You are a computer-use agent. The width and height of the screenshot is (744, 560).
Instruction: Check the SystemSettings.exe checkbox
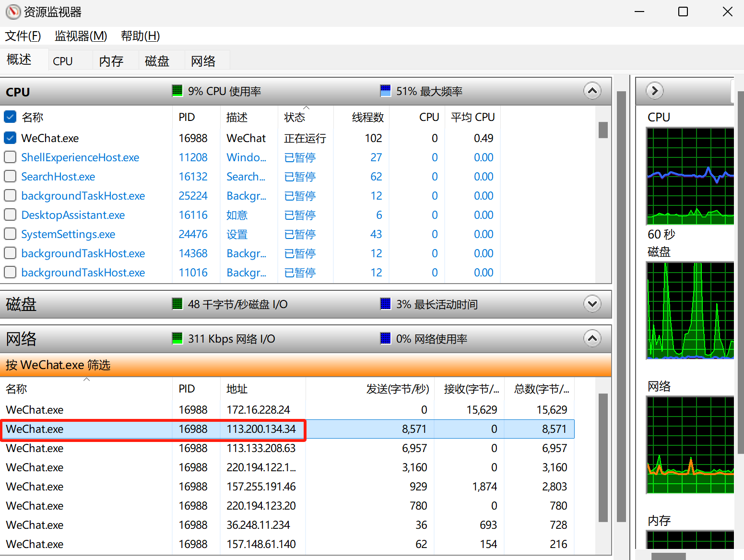point(10,234)
